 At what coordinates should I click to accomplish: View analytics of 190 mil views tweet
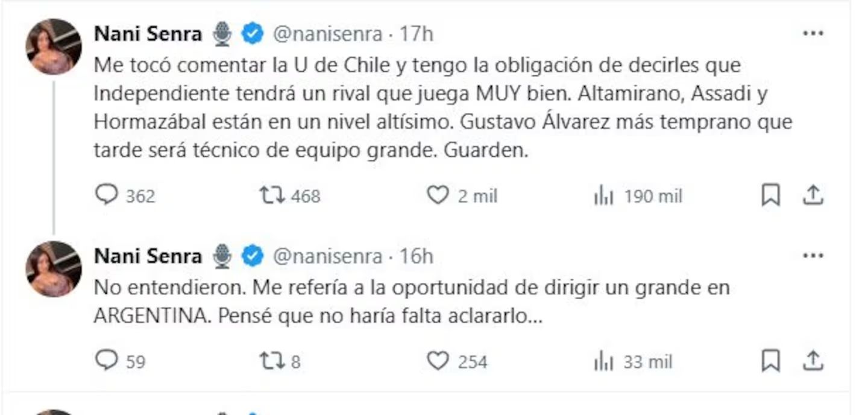click(x=603, y=195)
